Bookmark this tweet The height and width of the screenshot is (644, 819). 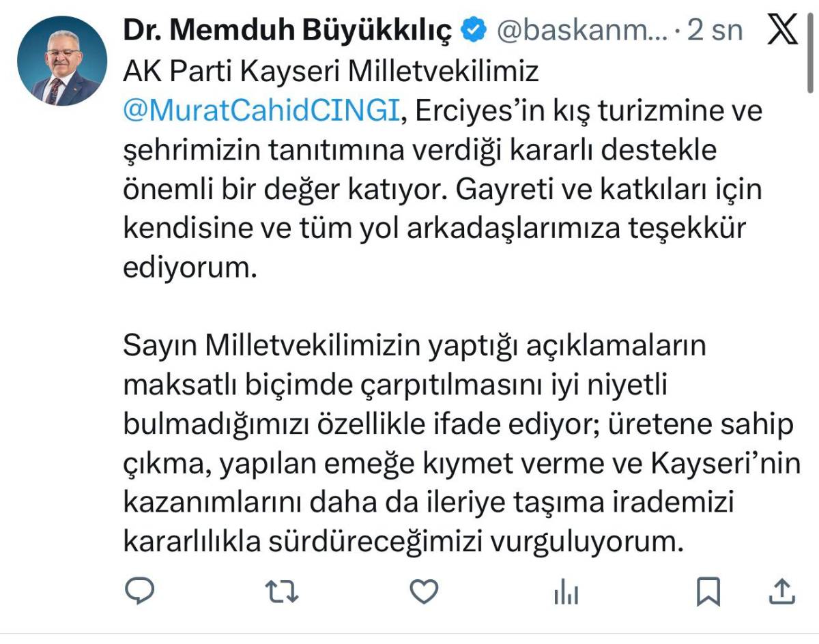point(709,592)
